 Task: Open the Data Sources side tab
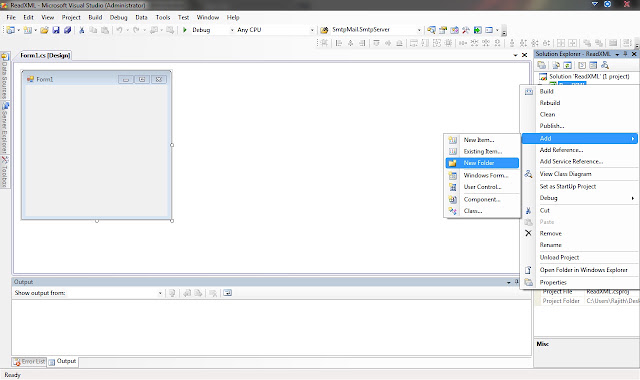pyautogui.click(x=4, y=76)
